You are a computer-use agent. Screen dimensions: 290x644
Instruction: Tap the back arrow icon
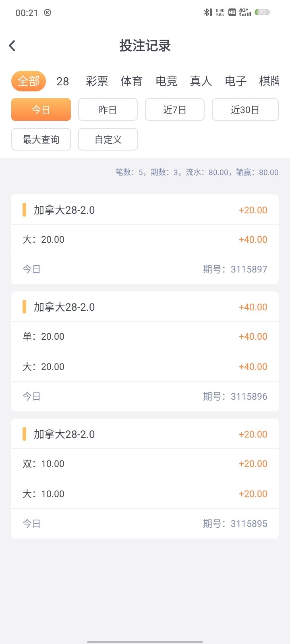[x=12, y=46]
